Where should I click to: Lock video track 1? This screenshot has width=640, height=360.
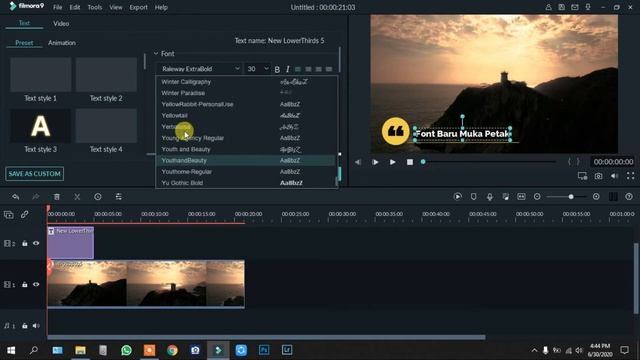coord(24,284)
